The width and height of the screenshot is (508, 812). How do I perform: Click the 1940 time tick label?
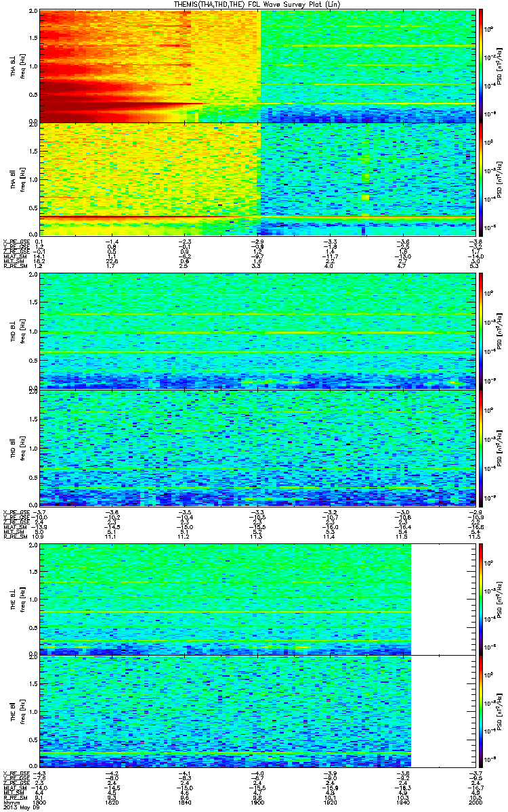point(402,801)
